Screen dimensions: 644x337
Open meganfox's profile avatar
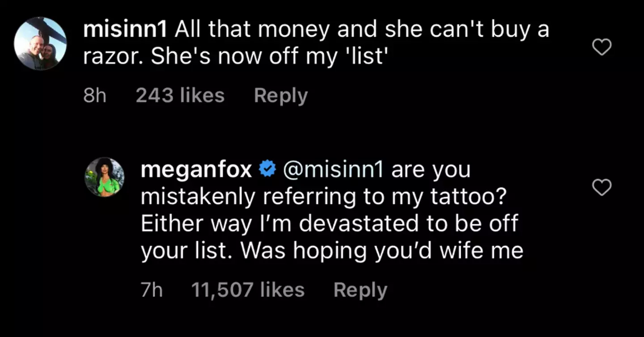105,177
